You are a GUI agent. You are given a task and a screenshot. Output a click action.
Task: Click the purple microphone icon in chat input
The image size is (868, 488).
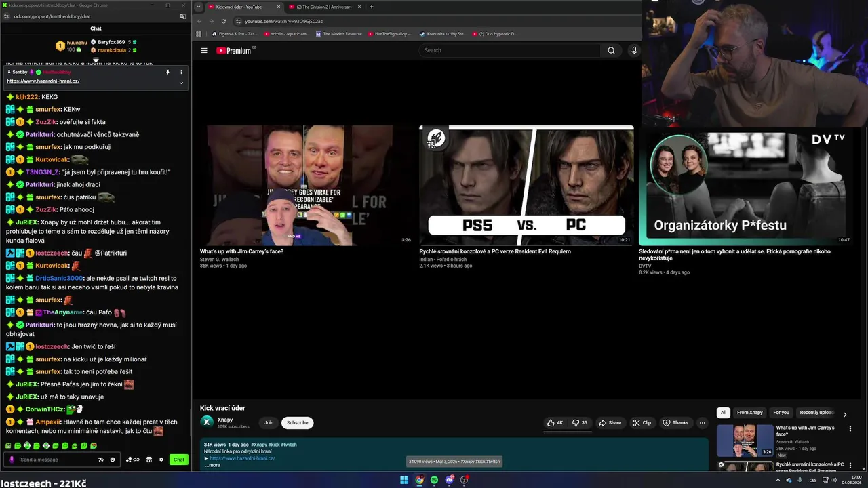[x=12, y=460]
